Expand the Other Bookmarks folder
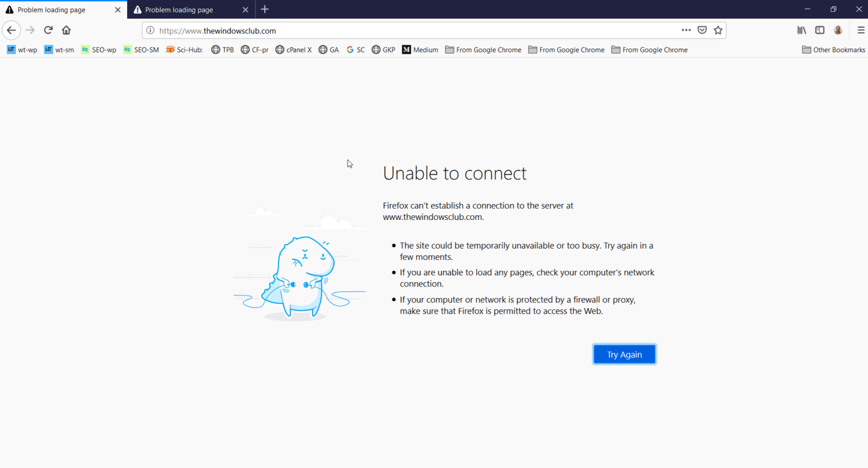The height and width of the screenshot is (468, 868). pos(833,50)
